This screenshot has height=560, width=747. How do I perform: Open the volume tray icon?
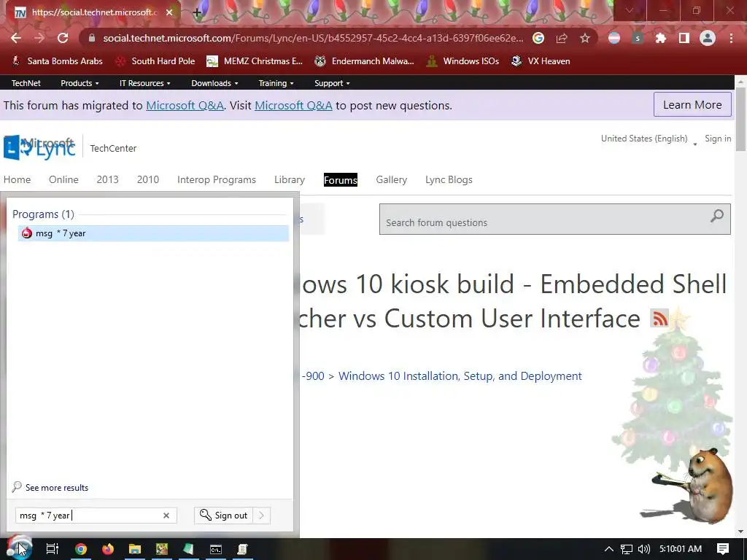pyautogui.click(x=644, y=549)
